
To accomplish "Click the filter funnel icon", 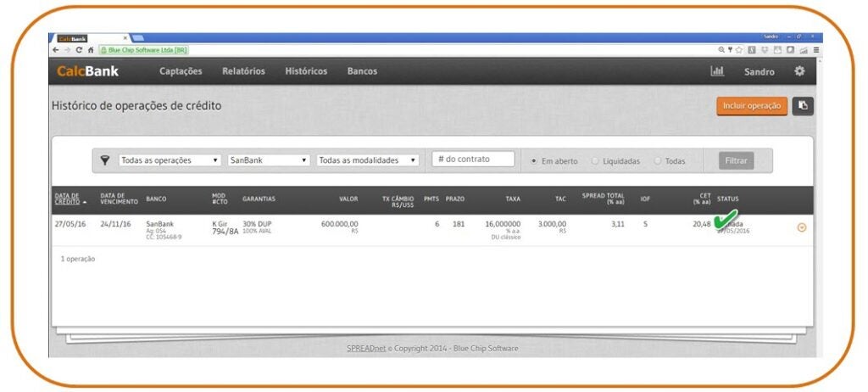I will (105, 160).
